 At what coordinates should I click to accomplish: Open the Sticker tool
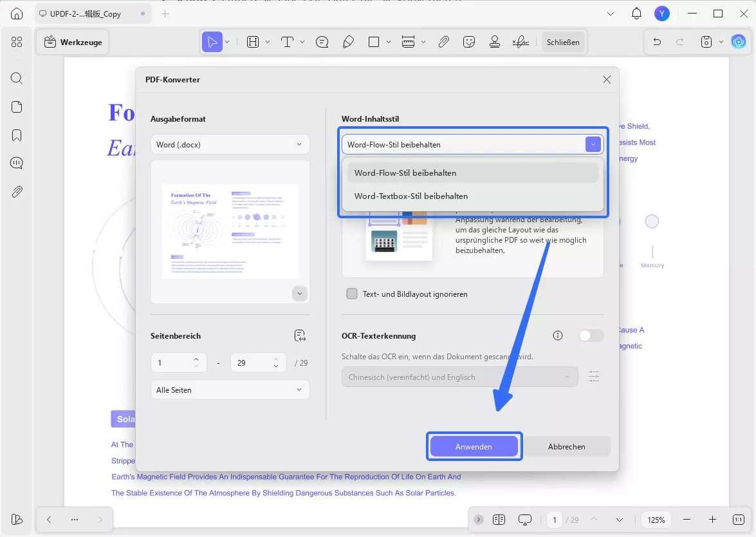tap(469, 41)
